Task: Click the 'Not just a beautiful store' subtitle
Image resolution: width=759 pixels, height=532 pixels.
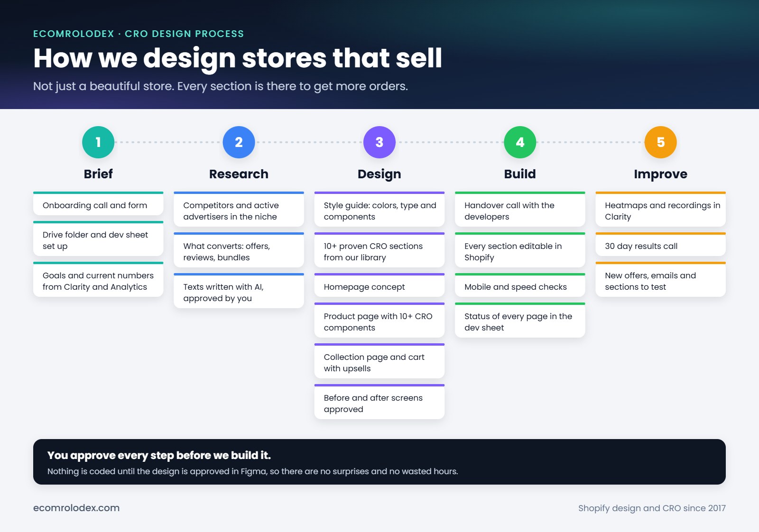Action: pyautogui.click(x=221, y=86)
